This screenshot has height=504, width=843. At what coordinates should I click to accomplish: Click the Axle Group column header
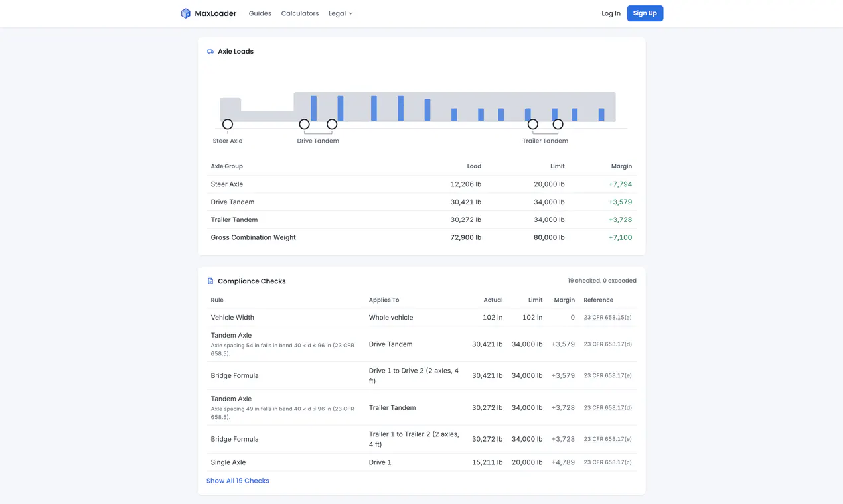point(227,166)
